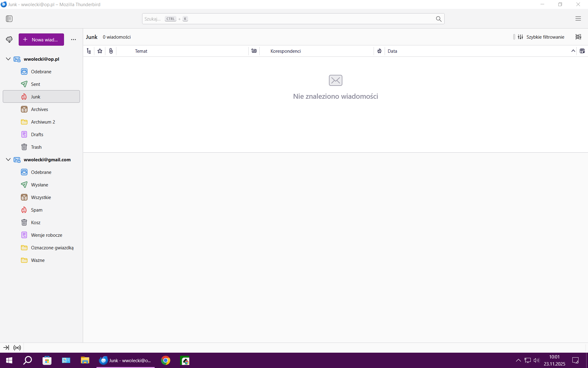The width and height of the screenshot is (588, 368).
Task: Open folder pane options three-dot menu
Action: [73, 40]
